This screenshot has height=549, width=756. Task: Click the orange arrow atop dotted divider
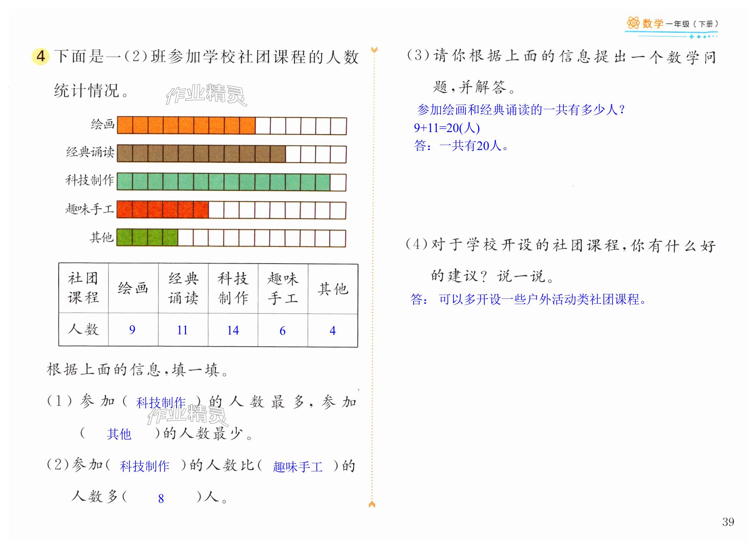374,50
